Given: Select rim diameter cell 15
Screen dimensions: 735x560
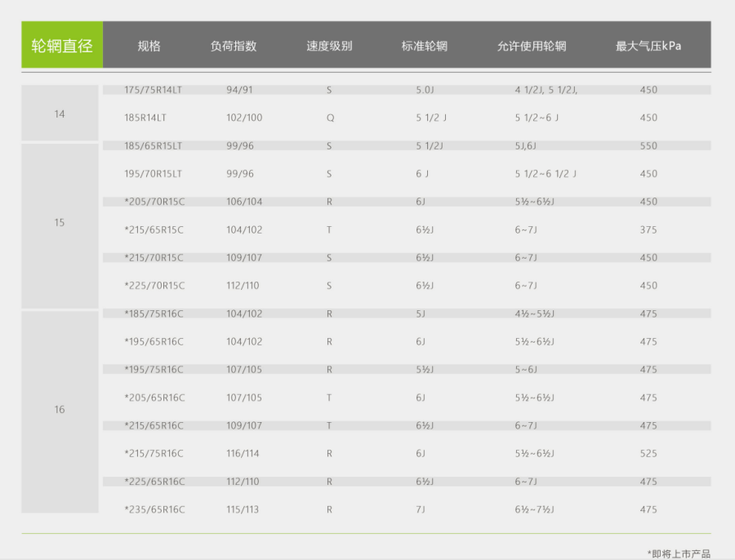Looking at the screenshot, I should (x=60, y=226).
